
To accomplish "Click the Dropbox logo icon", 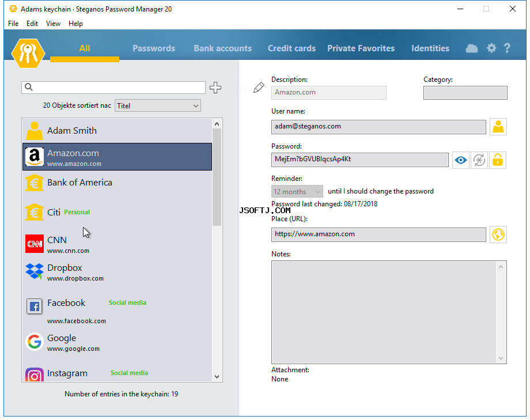I will pyautogui.click(x=35, y=271).
